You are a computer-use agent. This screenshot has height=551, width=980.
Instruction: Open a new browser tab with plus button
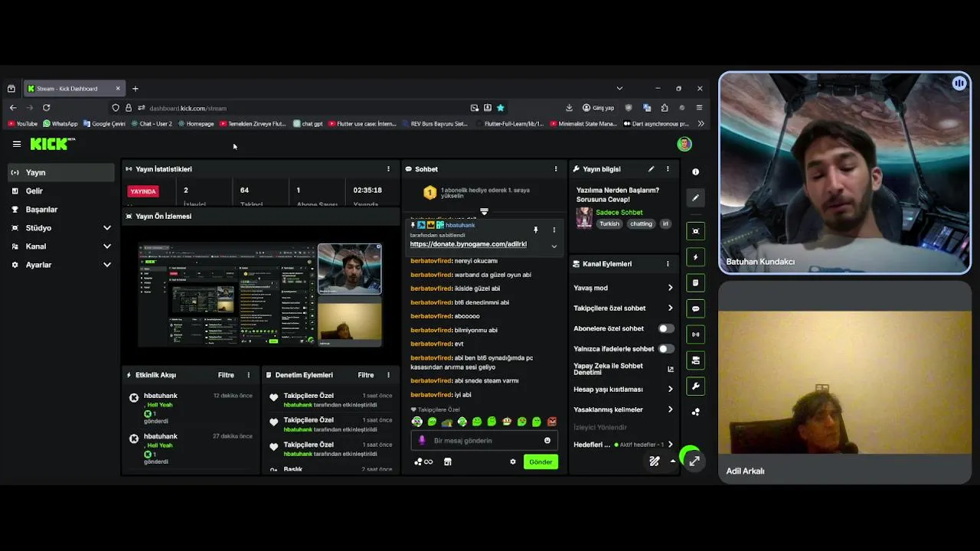(136, 89)
